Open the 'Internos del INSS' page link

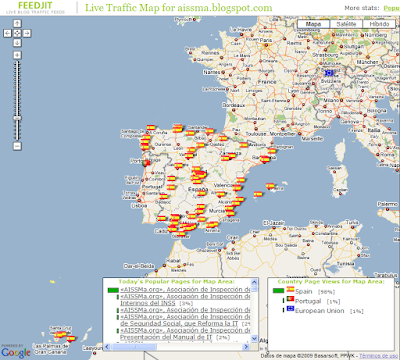click(148, 303)
